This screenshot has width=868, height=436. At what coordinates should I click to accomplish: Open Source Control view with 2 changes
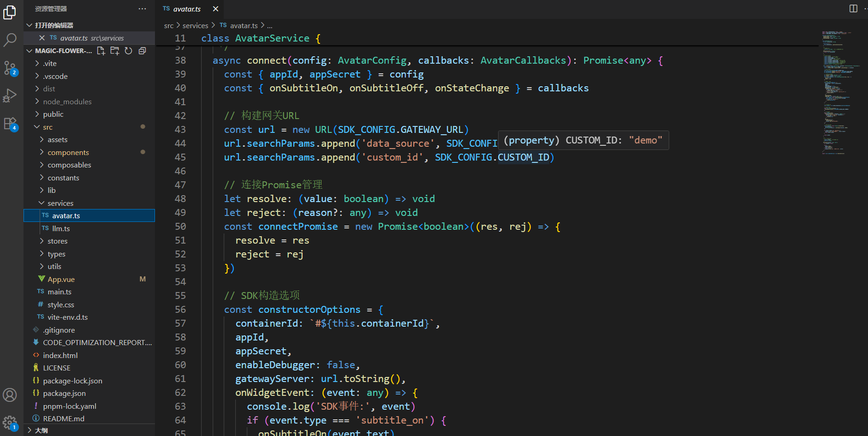point(10,68)
